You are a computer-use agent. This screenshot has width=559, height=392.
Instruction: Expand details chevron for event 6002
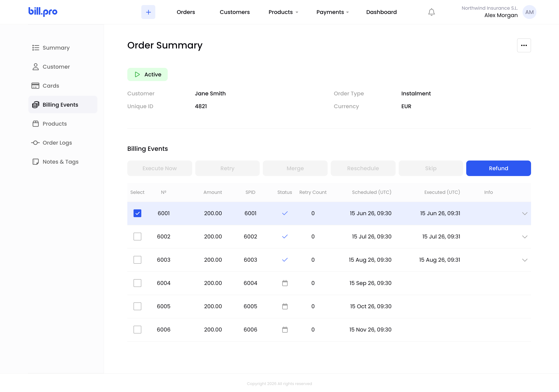coord(525,237)
